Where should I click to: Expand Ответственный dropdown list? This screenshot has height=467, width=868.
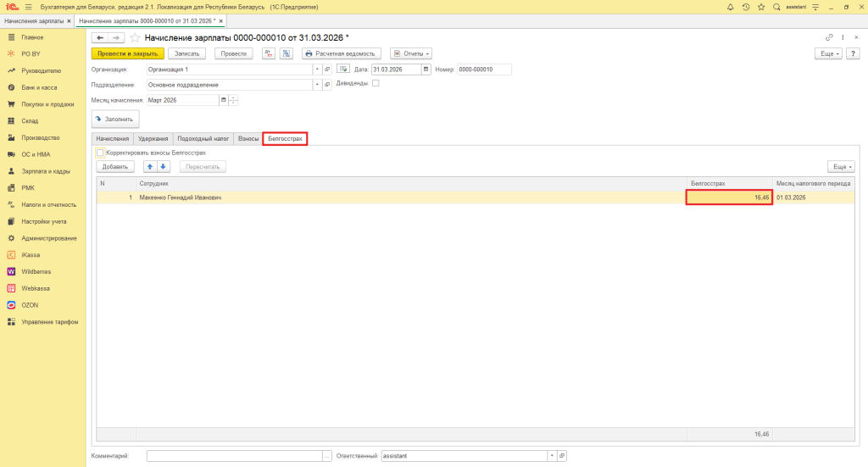[x=552, y=456]
